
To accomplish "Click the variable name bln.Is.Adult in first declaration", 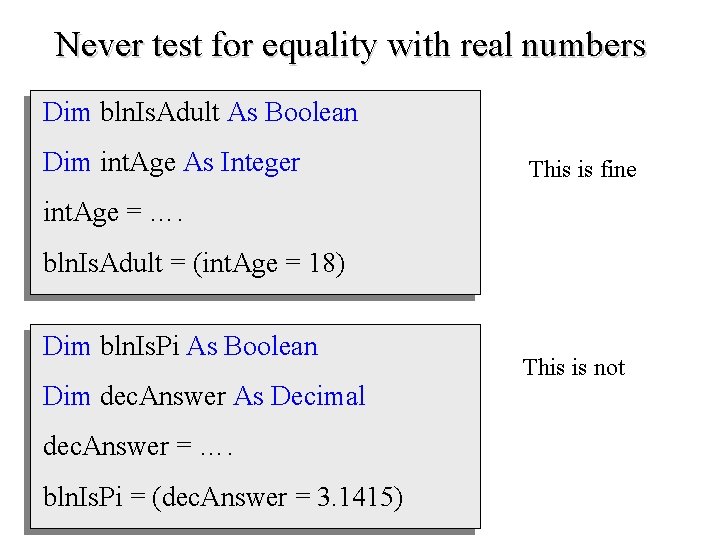I will [160, 112].
